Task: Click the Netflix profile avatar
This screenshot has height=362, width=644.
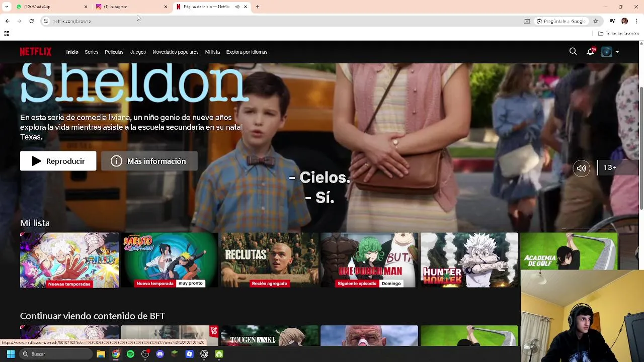Action: point(607,52)
